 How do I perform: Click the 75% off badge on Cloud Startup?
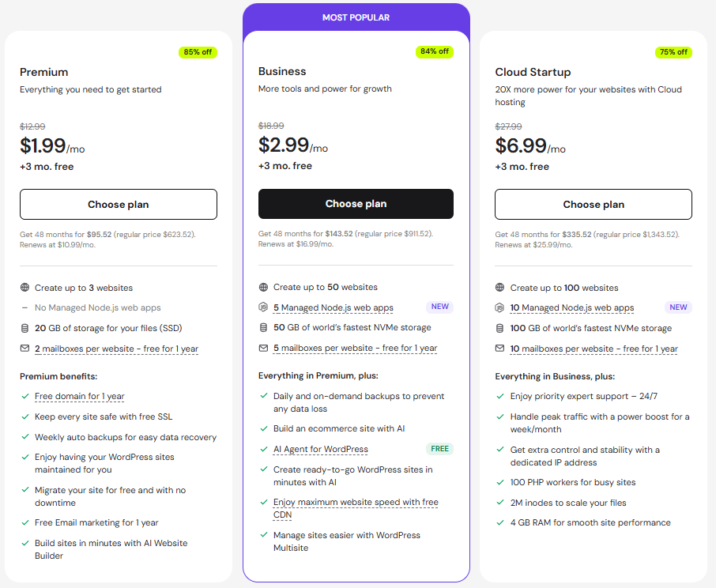click(673, 52)
